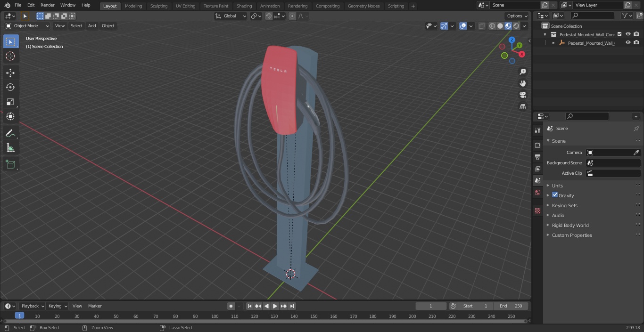Screen dimensions: 644x332
Task: Open the File menu
Action: click(x=18, y=5)
